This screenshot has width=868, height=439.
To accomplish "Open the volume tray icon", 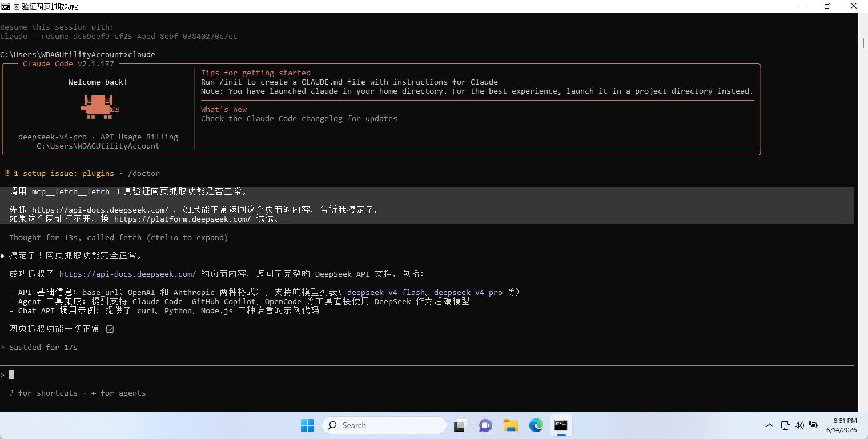I will [x=799, y=425].
